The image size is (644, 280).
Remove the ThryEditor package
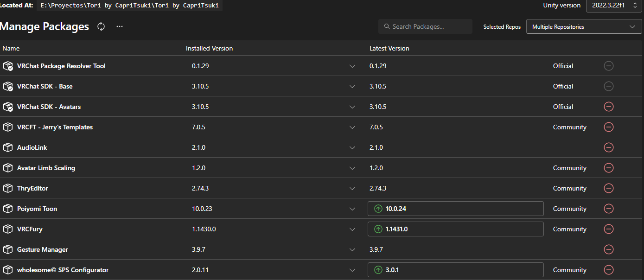(x=609, y=188)
